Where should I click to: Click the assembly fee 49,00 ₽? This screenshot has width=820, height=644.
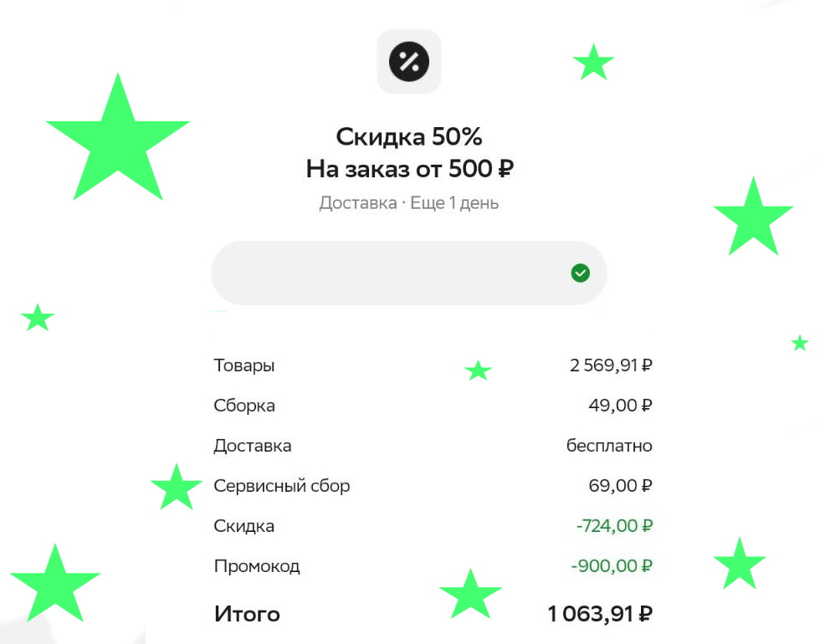pos(620,406)
